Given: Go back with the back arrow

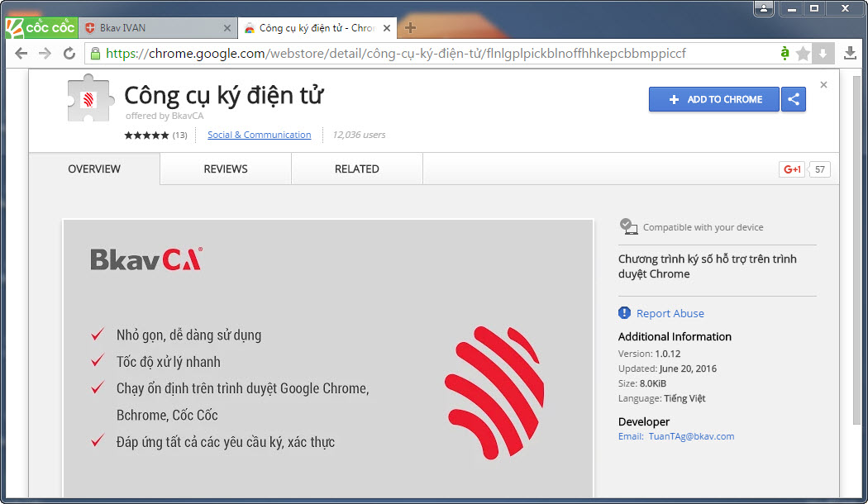Looking at the screenshot, I should coord(21,54).
